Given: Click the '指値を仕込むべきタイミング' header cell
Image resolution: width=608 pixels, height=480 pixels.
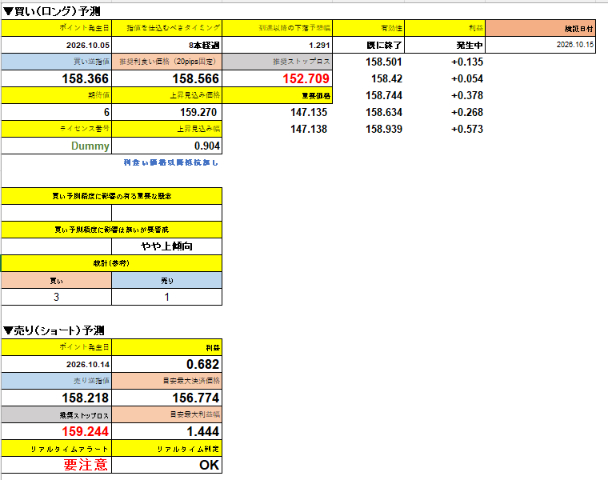Looking at the screenshot, I should pos(167,28).
